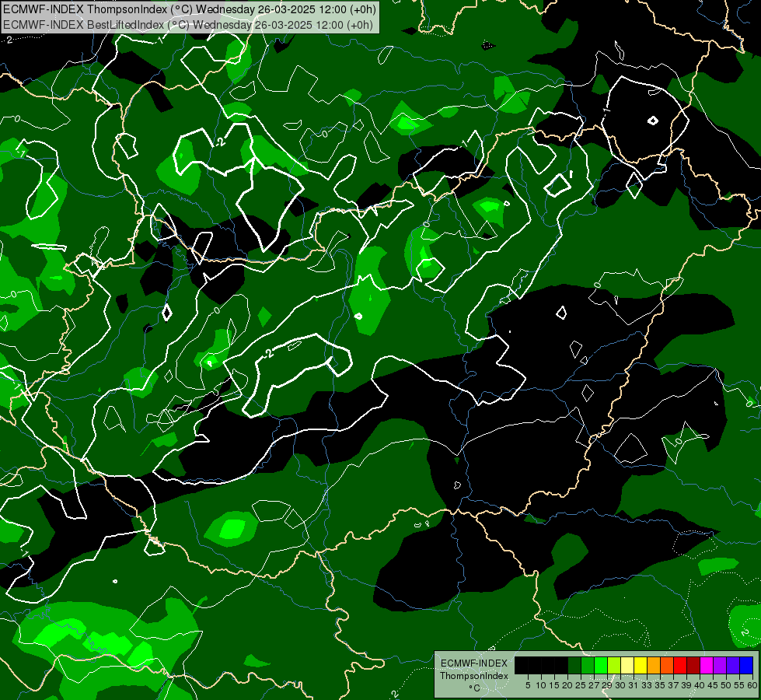Click legend scale value 15
Screen dimensions: 761x700
pos(554,685)
